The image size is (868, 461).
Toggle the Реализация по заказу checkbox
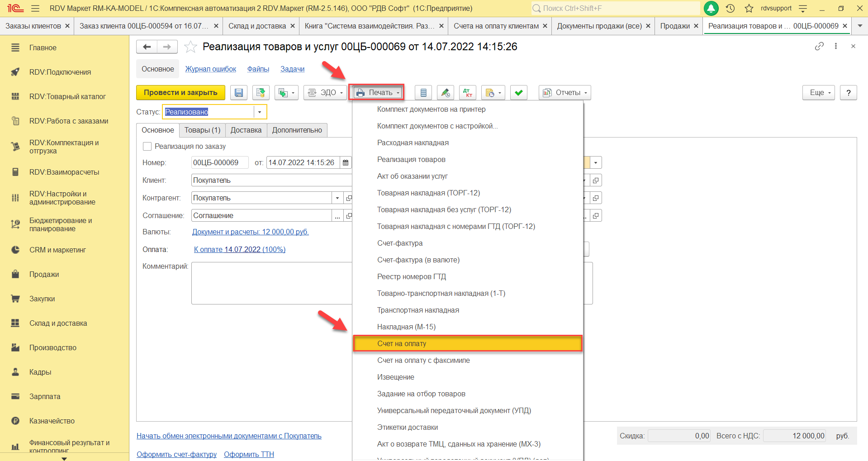point(147,147)
